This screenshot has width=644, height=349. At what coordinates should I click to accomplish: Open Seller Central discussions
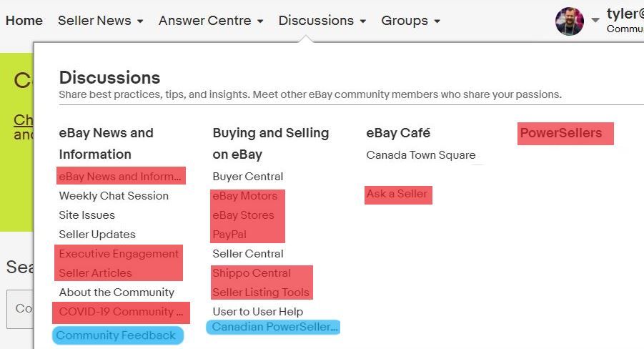(248, 254)
